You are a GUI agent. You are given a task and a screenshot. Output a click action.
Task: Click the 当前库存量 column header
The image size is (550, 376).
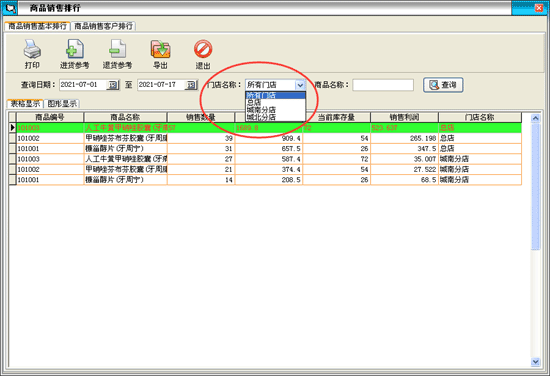click(x=336, y=117)
